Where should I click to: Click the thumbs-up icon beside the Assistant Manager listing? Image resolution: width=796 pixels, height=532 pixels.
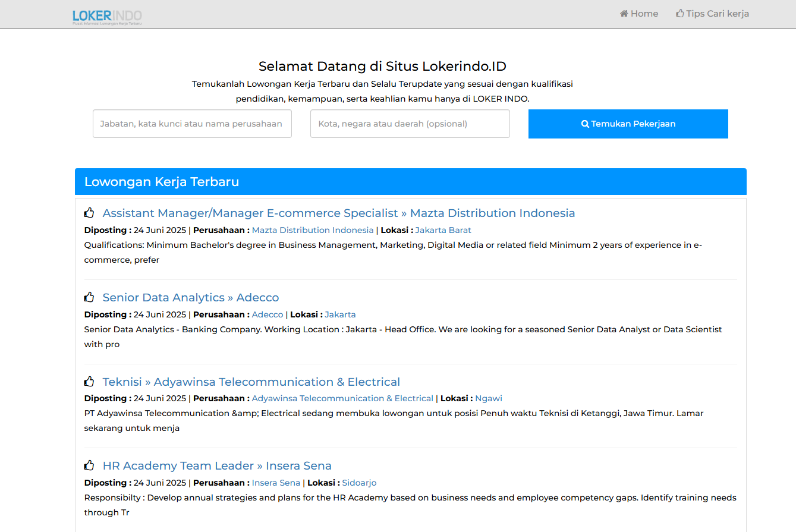pos(90,212)
